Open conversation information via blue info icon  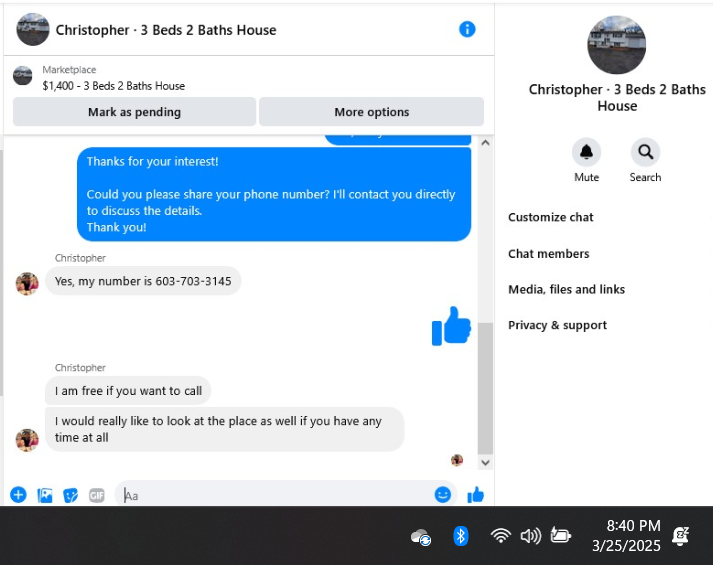(467, 30)
